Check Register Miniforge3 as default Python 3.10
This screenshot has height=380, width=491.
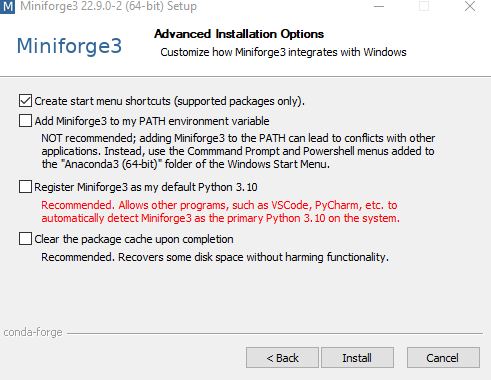coord(25,187)
